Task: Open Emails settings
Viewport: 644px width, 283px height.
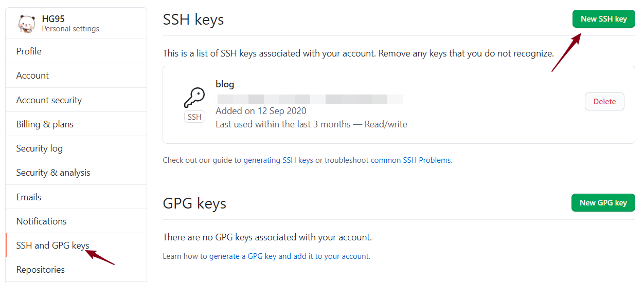Action: tap(76, 197)
